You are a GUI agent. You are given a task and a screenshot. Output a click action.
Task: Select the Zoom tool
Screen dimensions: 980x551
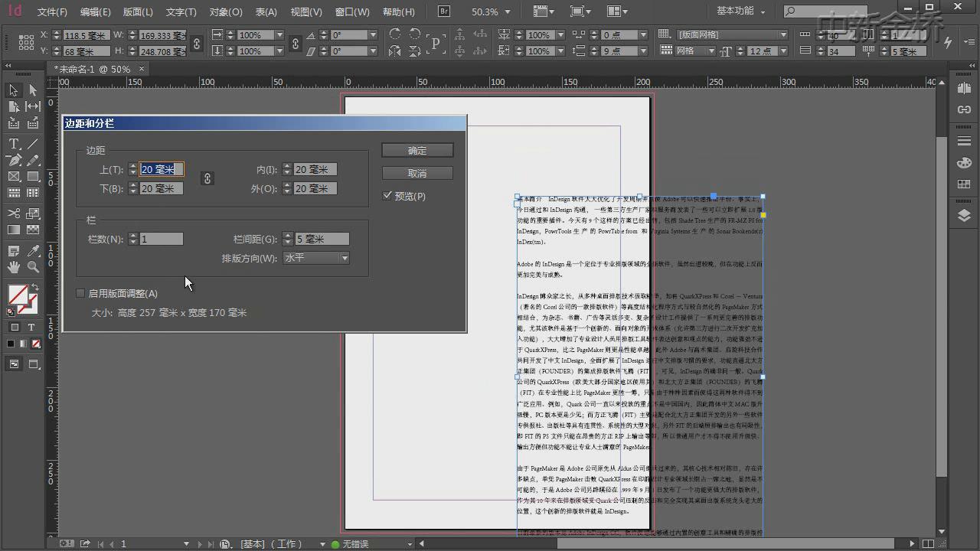click(x=33, y=267)
